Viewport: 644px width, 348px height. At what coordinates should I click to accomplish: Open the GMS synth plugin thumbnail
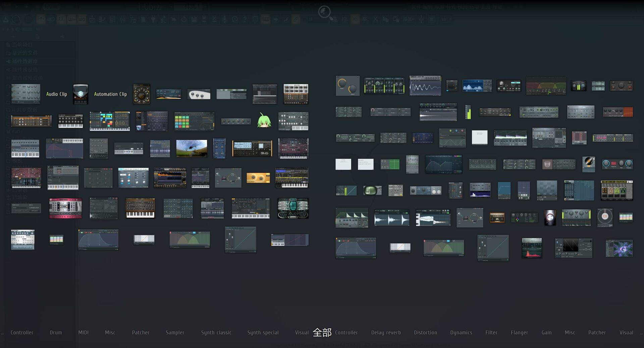[x=252, y=149]
